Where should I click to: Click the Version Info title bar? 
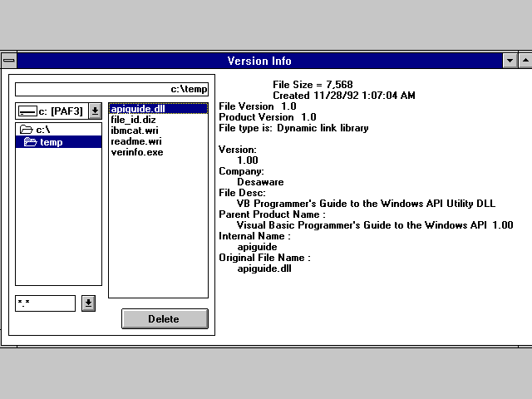coord(259,61)
